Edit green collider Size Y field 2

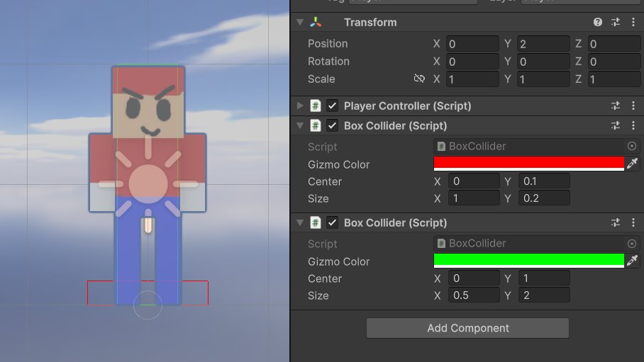pyautogui.click(x=544, y=295)
